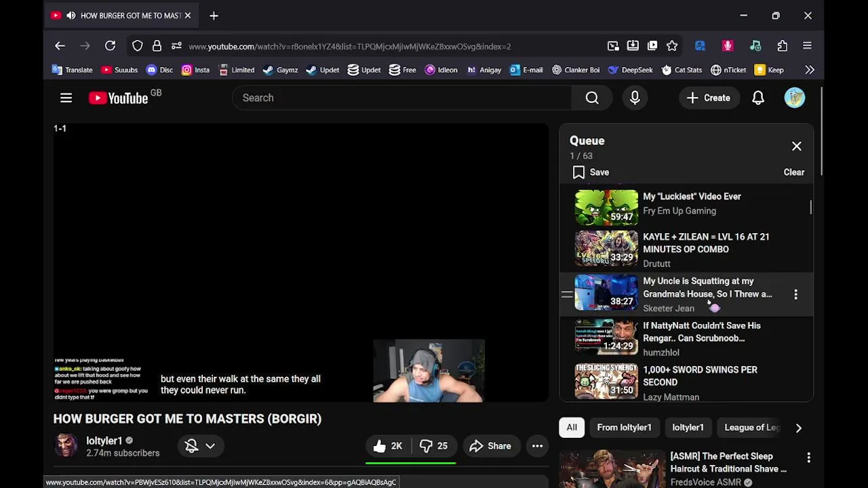The width and height of the screenshot is (868, 488).
Task: Open options for ASMR Haircut recommendation
Action: pyautogui.click(x=808, y=458)
